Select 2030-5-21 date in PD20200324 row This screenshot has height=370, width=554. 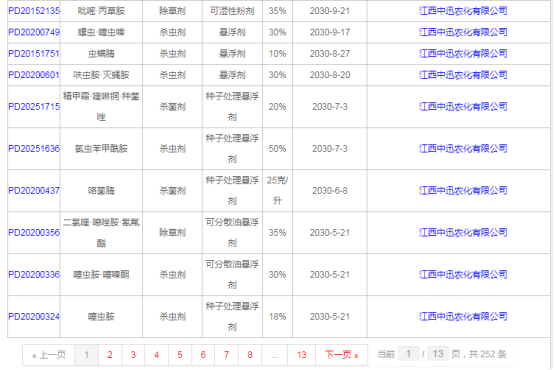coord(330,316)
